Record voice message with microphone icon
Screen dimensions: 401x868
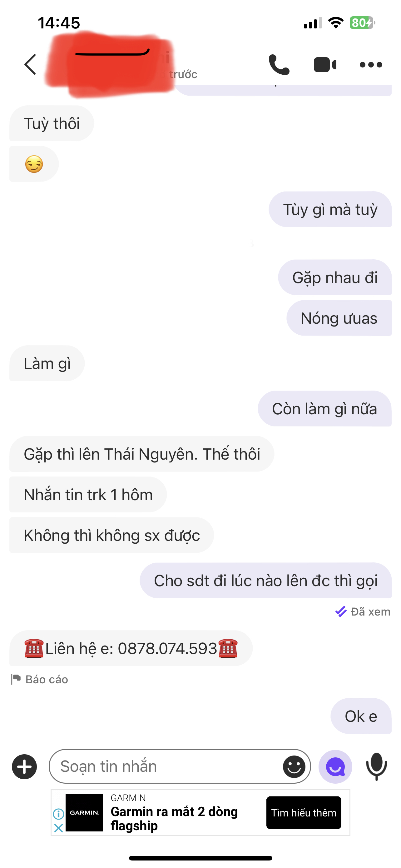click(376, 766)
